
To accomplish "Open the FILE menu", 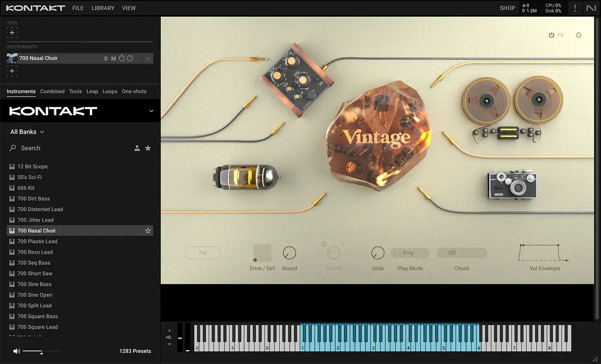I will (78, 8).
